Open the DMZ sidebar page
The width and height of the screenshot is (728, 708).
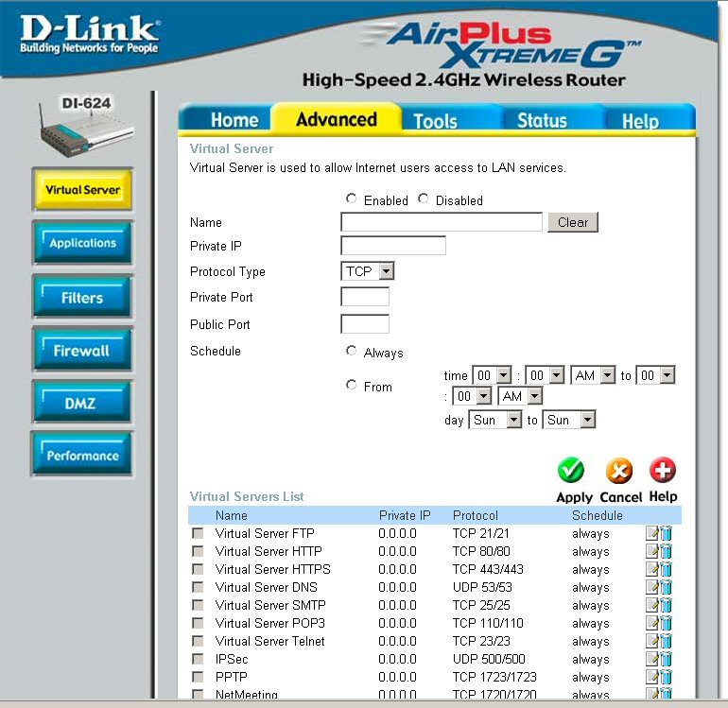coord(82,403)
